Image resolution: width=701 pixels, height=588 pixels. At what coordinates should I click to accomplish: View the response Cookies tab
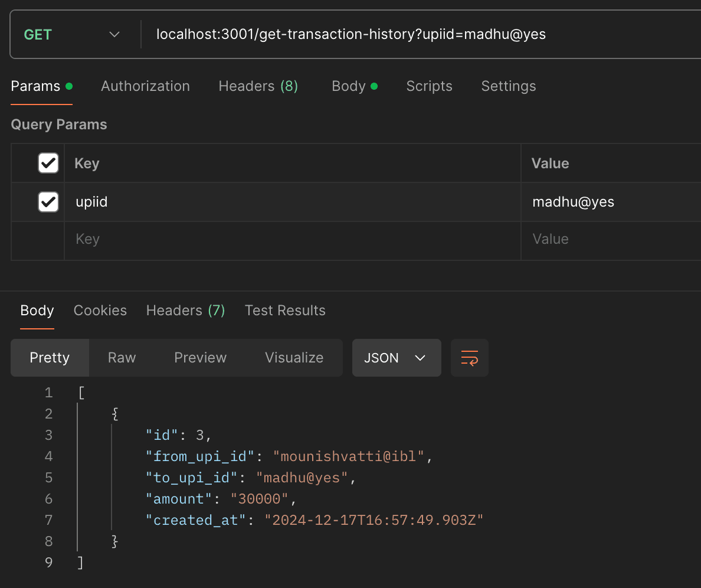pos(100,311)
